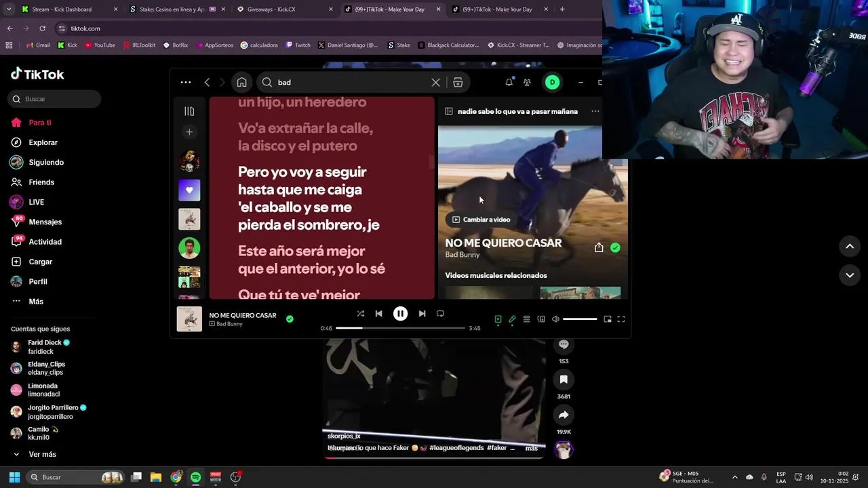Screen dimensions: 868x488
Task: Open Chrome tab search dropdown arrow
Action: [x=9, y=9]
